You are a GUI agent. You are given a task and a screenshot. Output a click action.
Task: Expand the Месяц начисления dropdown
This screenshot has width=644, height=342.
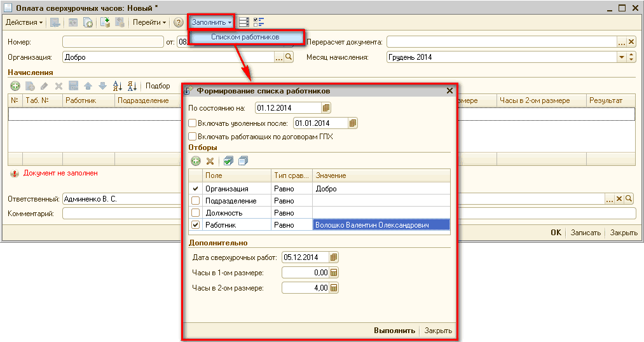click(621, 57)
